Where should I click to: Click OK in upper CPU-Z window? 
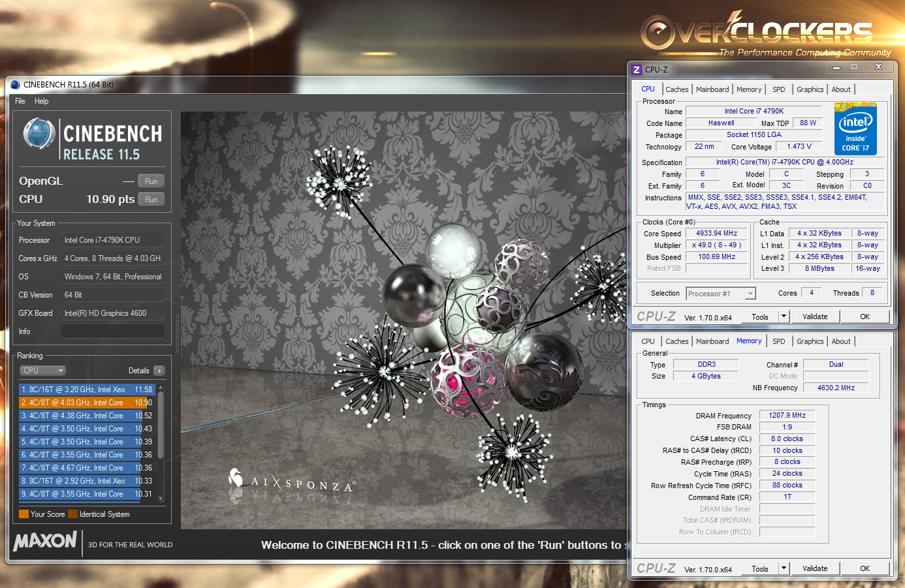[x=865, y=317]
